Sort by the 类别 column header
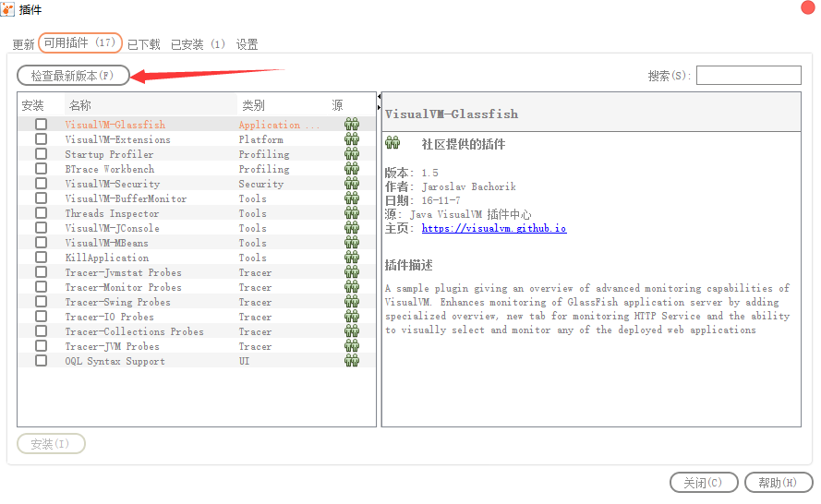 coord(283,105)
